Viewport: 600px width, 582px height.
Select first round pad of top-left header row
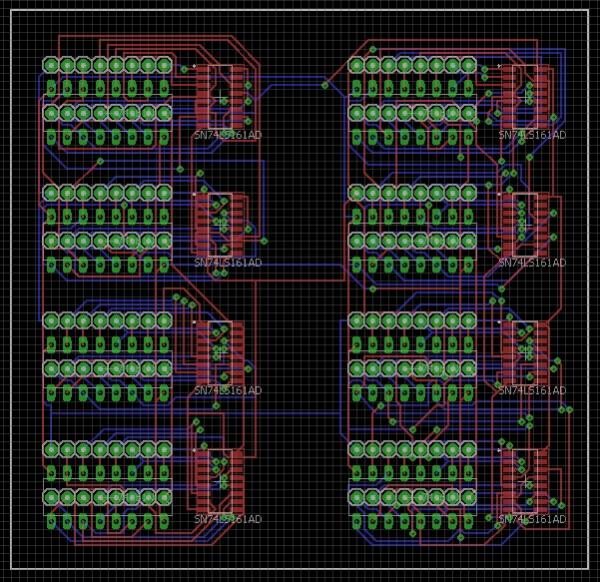[x=51, y=65]
